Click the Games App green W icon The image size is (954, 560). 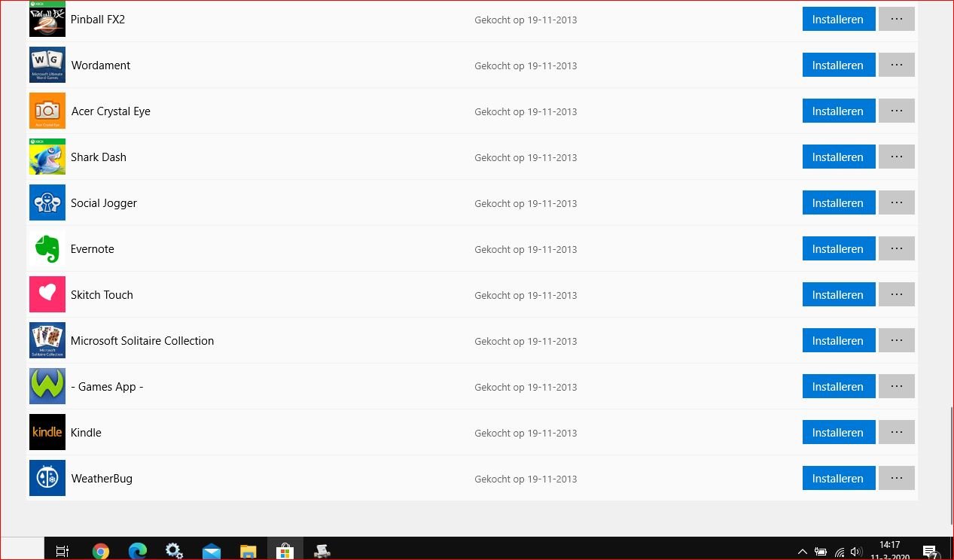(x=47, y=386)
